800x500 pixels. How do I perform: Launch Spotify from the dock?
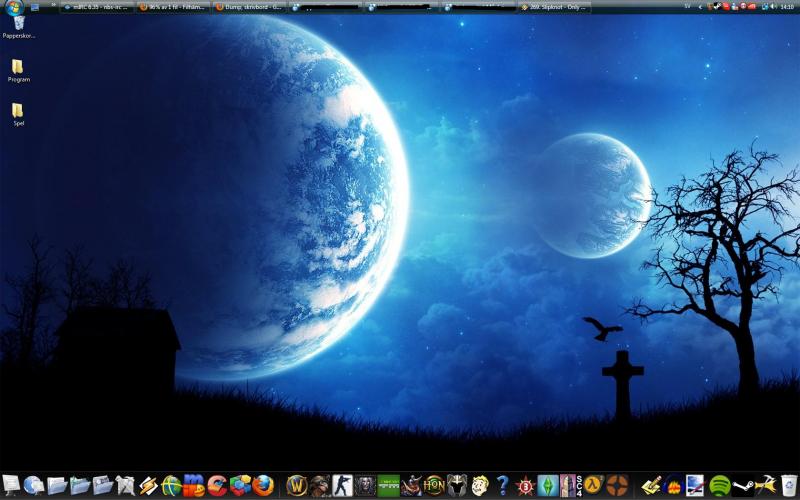coord(719,486)
